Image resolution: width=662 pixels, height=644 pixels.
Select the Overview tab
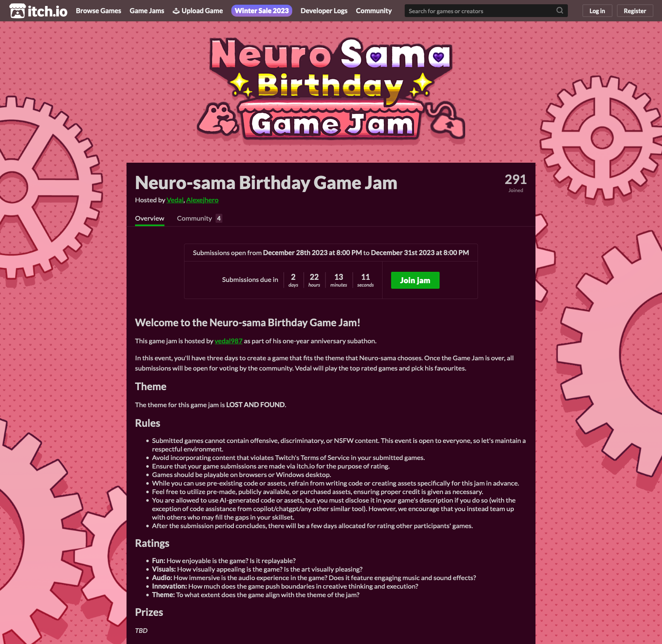150,218
